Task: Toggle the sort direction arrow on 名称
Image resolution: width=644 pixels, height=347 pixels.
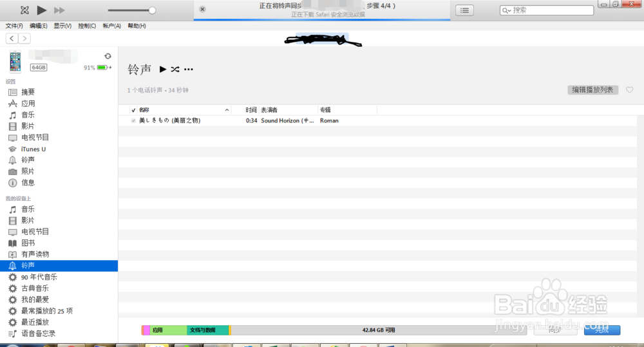Action: 227,110
